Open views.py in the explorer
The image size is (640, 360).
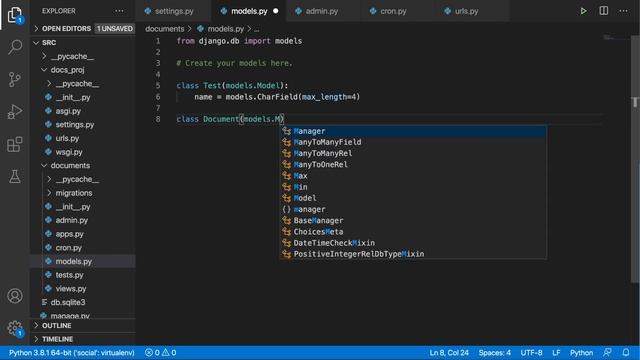point(71,289)
